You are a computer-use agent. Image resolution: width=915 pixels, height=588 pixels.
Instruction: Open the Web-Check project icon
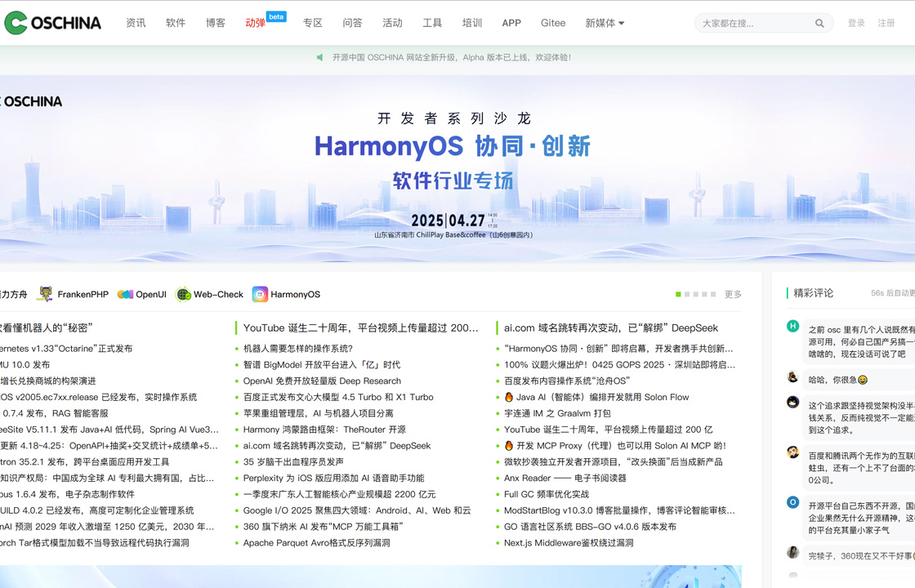(183, 295)
